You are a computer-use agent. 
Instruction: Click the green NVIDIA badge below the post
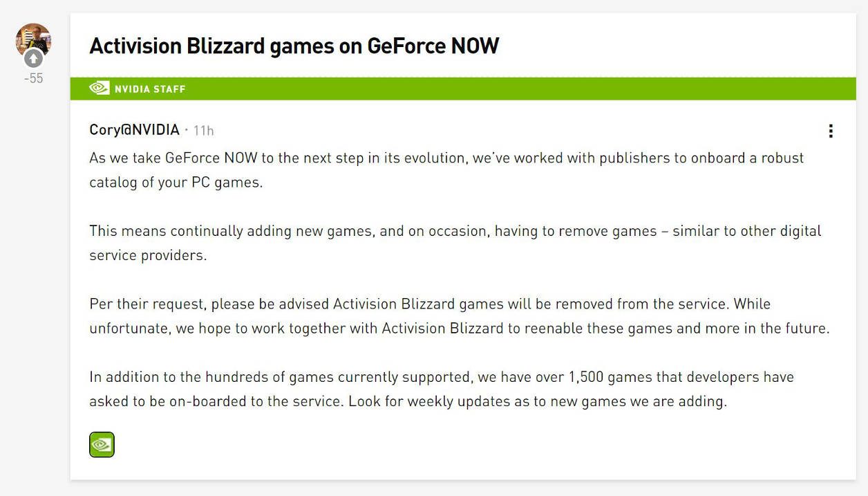[x=102, y=444]
